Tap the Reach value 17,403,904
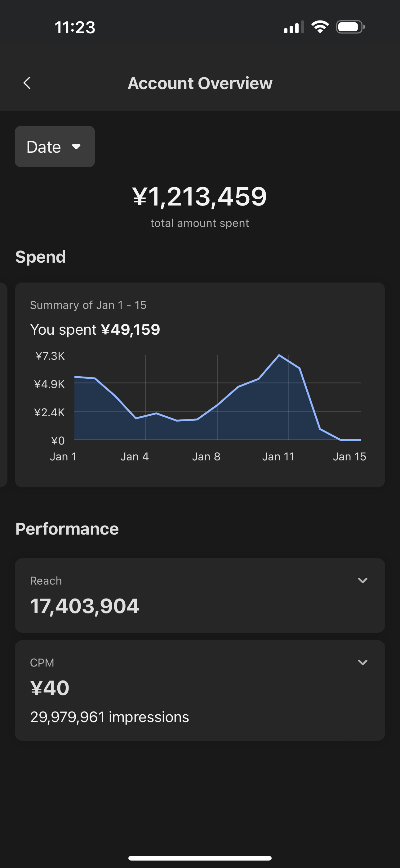400x868 pixels. point(85,606)
